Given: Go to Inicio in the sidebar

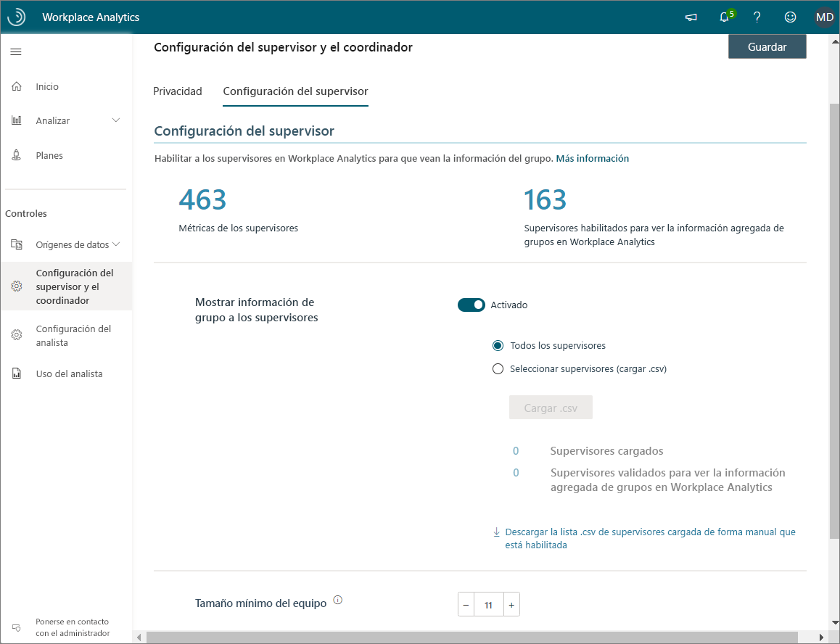Looking at the screenshot, I should coord(47,86).
